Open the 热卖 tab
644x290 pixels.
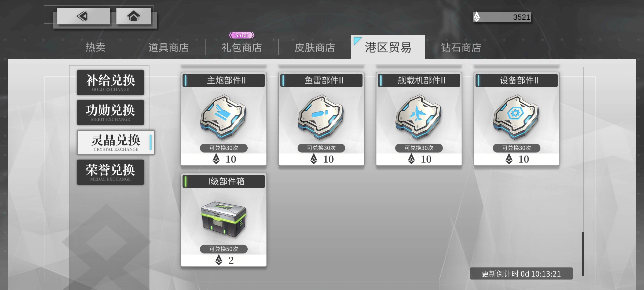point(95,47)
